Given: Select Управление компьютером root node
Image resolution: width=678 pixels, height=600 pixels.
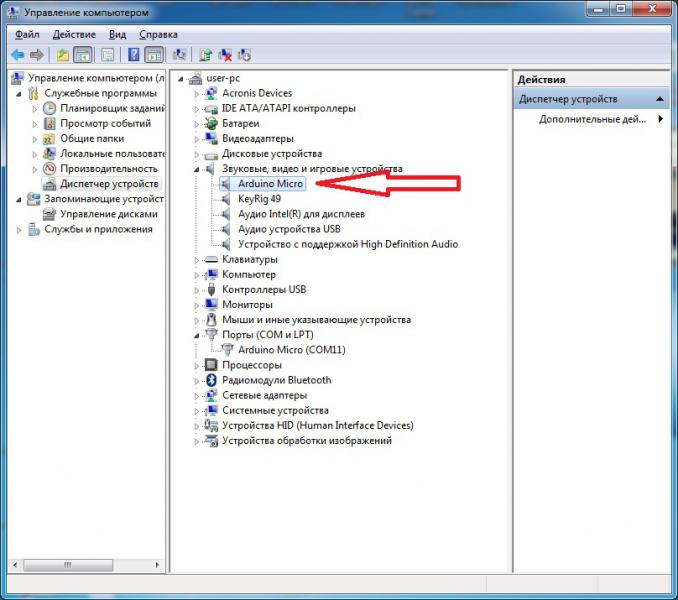Looking at the screenshot, I should (96, 78).
